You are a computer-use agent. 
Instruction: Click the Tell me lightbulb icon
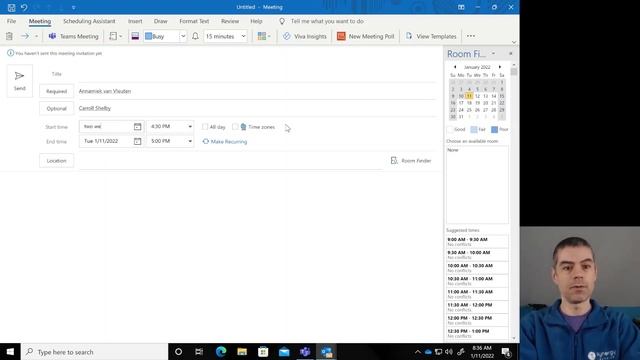pyautogui.click(x=282, y=21)
